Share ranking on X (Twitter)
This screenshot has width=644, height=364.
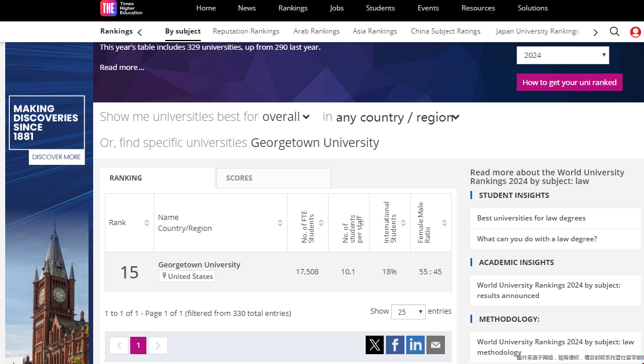click(374, 345)
